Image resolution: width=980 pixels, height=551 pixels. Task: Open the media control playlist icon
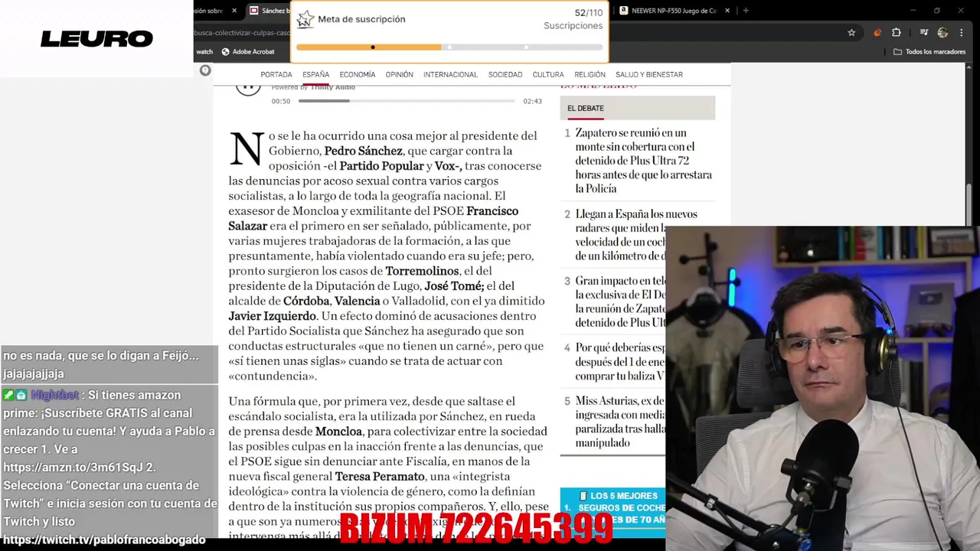click(924, 33)
